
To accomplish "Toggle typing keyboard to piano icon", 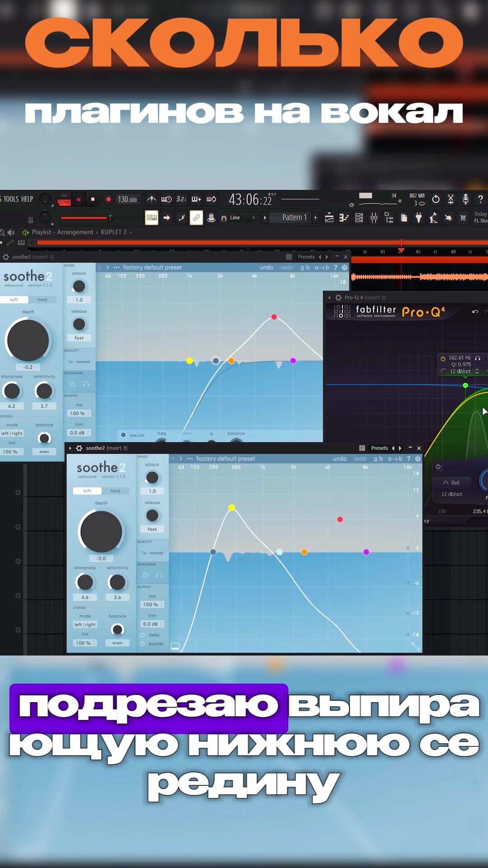I will [x=151, y=218].
